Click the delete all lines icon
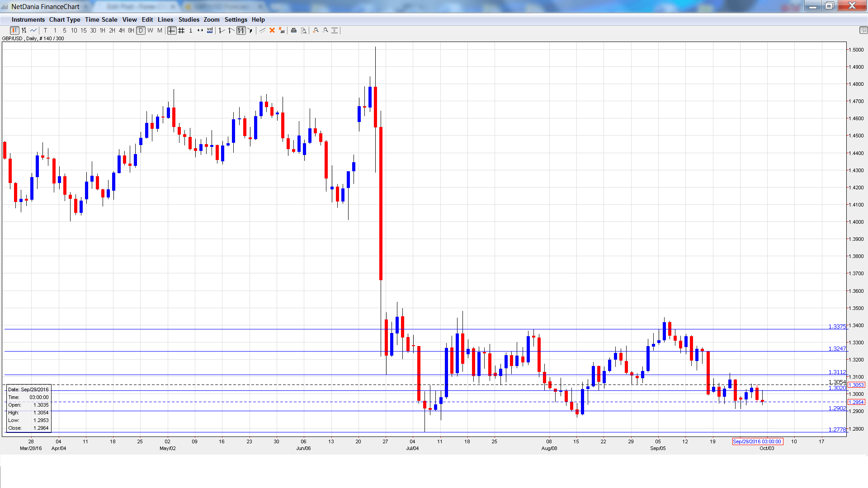This screenshot has height=488, width=868. (282, 31)
